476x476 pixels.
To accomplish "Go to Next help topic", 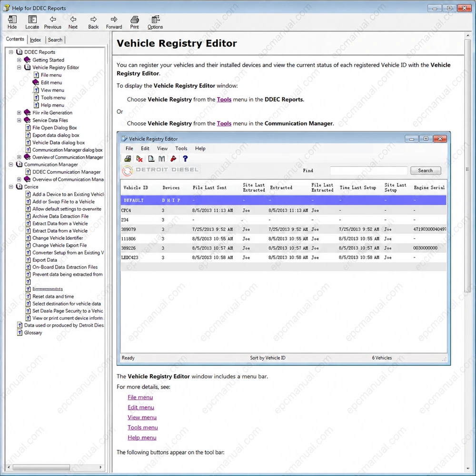I will 73,22.
